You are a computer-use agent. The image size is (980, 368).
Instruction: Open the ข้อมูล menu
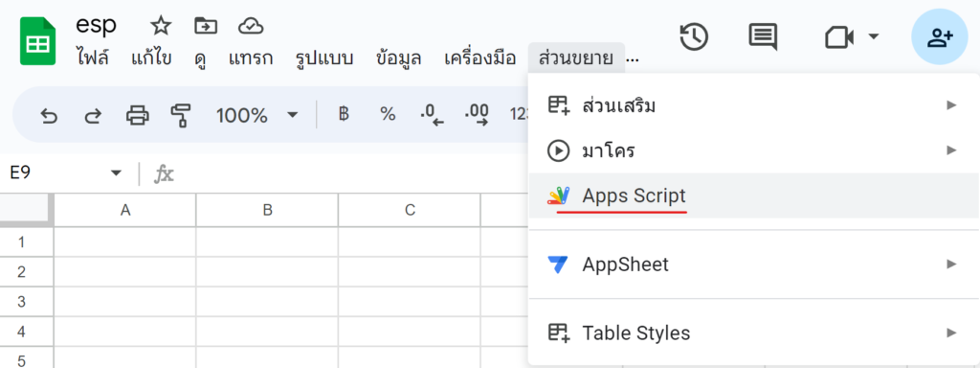point(399,58)
